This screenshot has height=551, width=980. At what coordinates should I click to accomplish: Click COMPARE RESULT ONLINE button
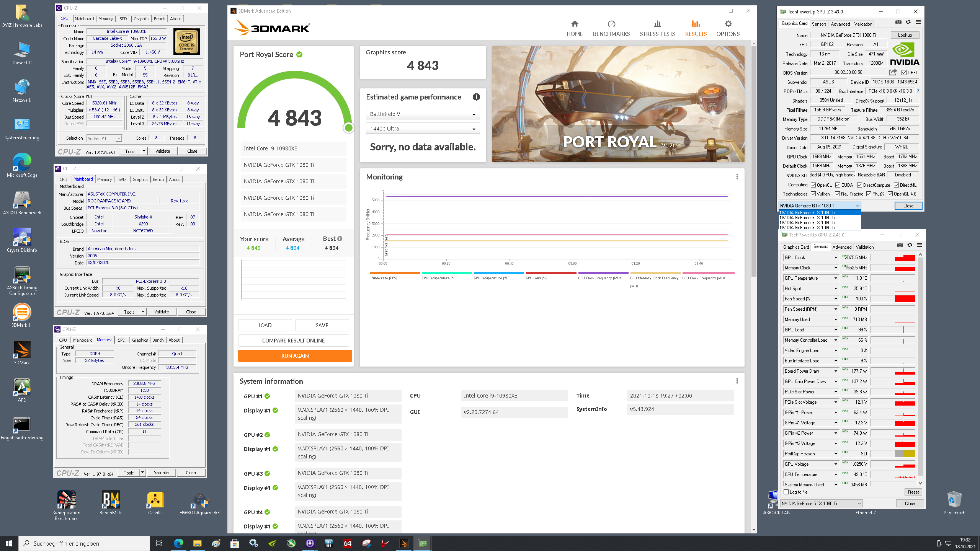(x=293, y=341)
